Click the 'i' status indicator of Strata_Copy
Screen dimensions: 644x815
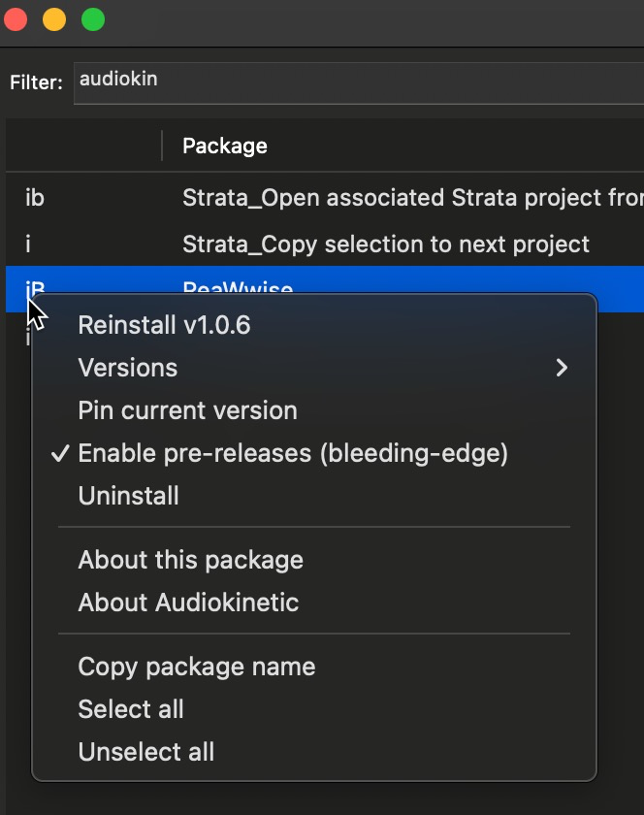click(x=28, y=244)
